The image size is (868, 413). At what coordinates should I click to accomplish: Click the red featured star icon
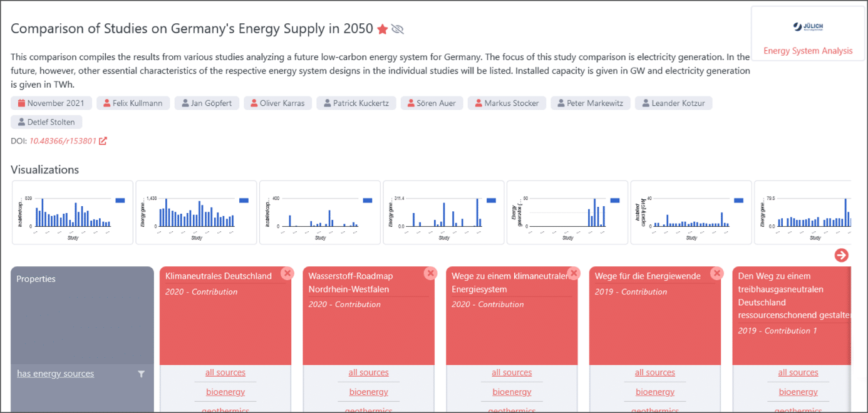pos(383,29)
